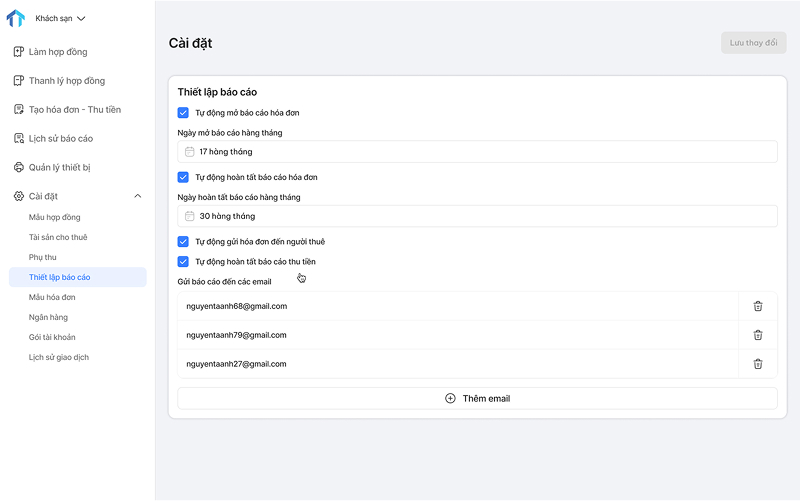The height and width of the screenshot is (501, 800).
Task: Click the Thiết lập báo cáo heading
Action: 217,92
